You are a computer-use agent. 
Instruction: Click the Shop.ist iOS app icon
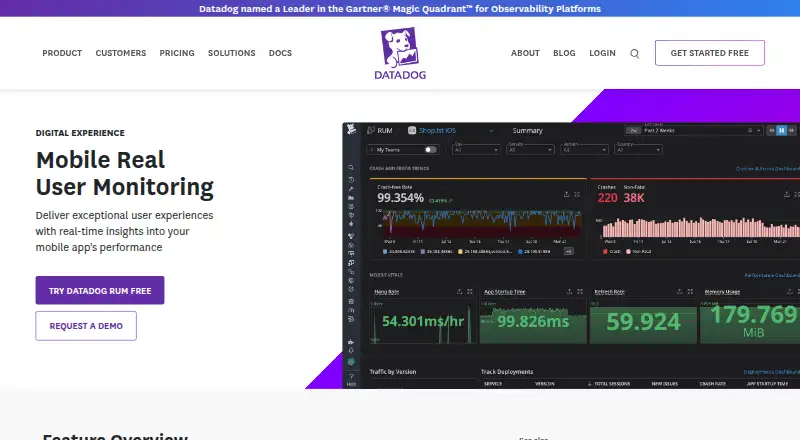coord(412,131)
